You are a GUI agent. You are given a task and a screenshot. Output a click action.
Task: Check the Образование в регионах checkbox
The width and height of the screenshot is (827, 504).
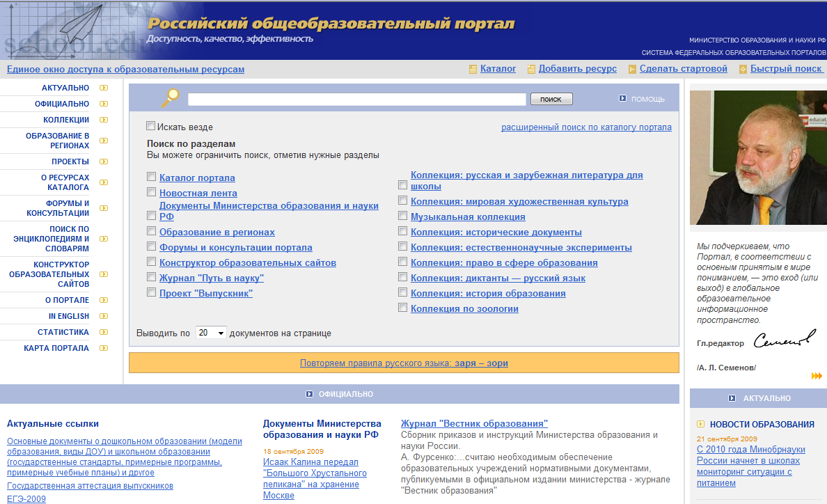click(151, 231)
